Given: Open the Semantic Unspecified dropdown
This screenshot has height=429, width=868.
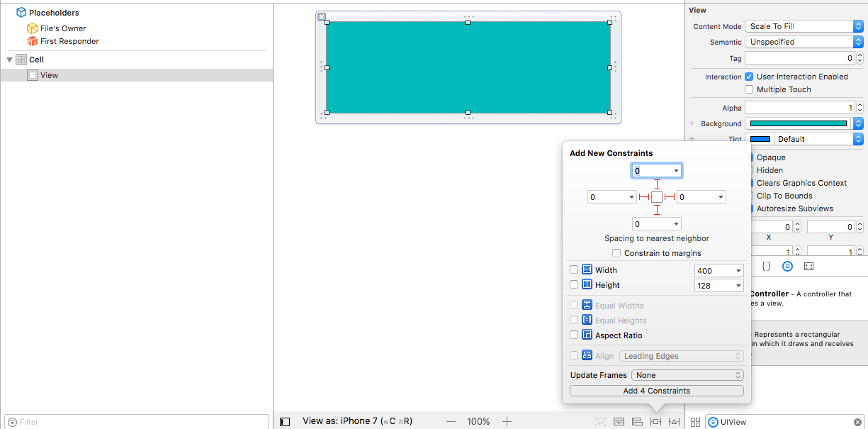Looking at the screenshot, I should 804,42.
